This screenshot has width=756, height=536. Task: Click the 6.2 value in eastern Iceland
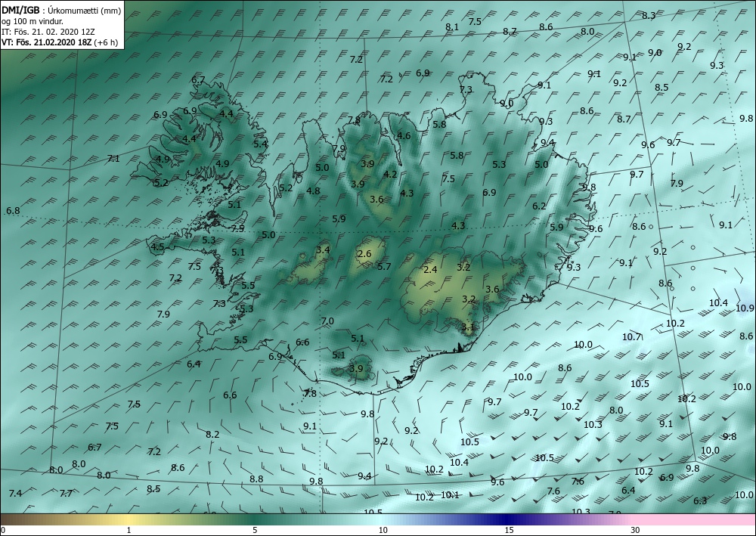click(539, 206)
